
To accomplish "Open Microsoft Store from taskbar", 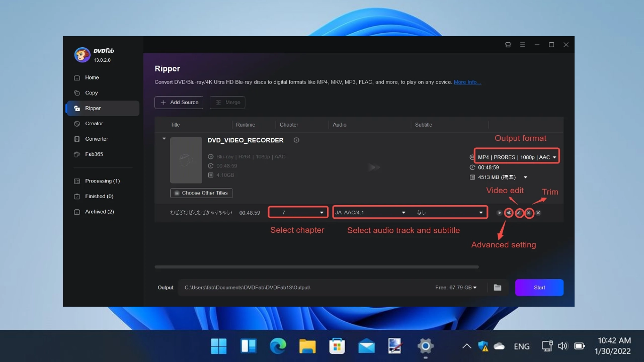I will click(337, 346).
